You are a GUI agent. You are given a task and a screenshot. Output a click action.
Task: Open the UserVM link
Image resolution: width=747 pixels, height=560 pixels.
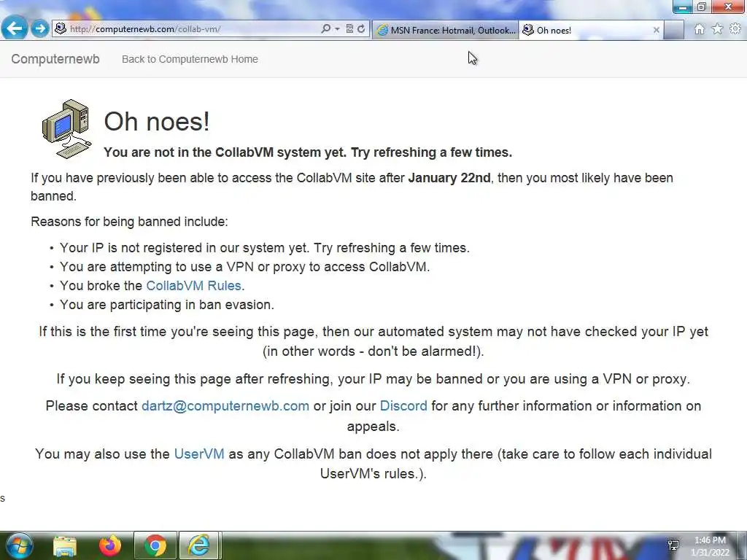[199, 454]
